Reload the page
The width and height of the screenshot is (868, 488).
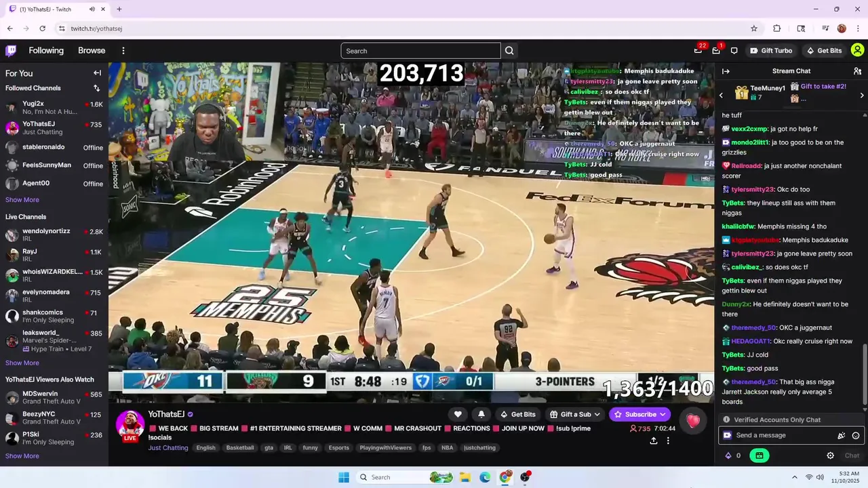42,28
